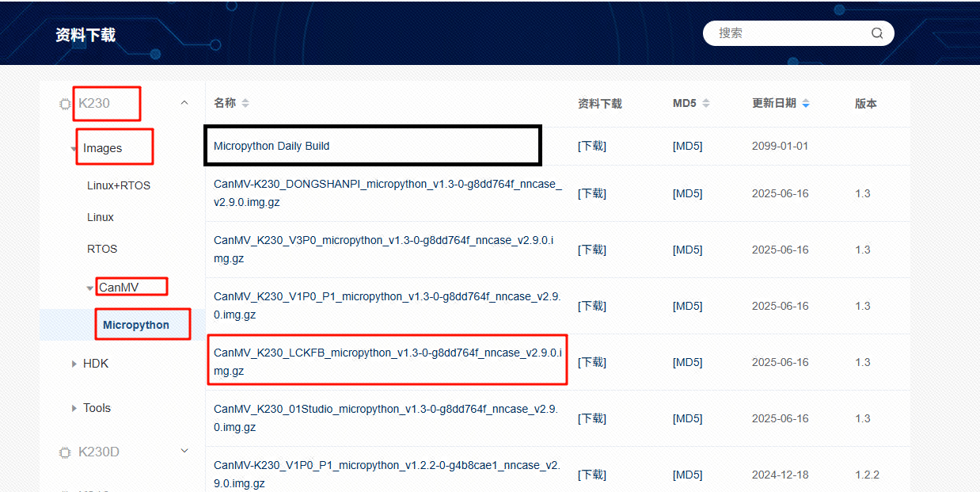View [MD5] for Micropython Daily Build

[x=687, y=146]
